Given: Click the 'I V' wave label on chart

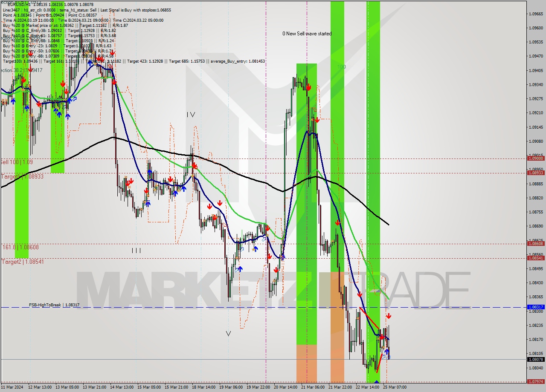Looking at the screenshot, I should [190, 114].
